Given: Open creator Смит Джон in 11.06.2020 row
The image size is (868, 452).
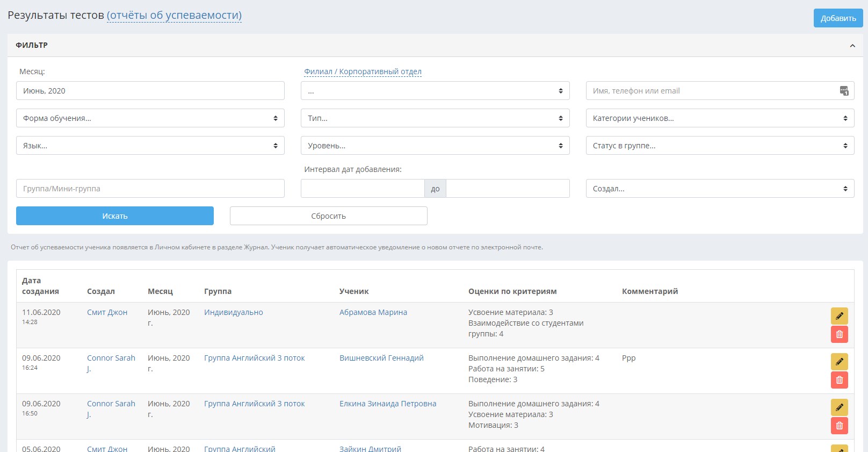Looking at the screenshot, I should point(107,312).
